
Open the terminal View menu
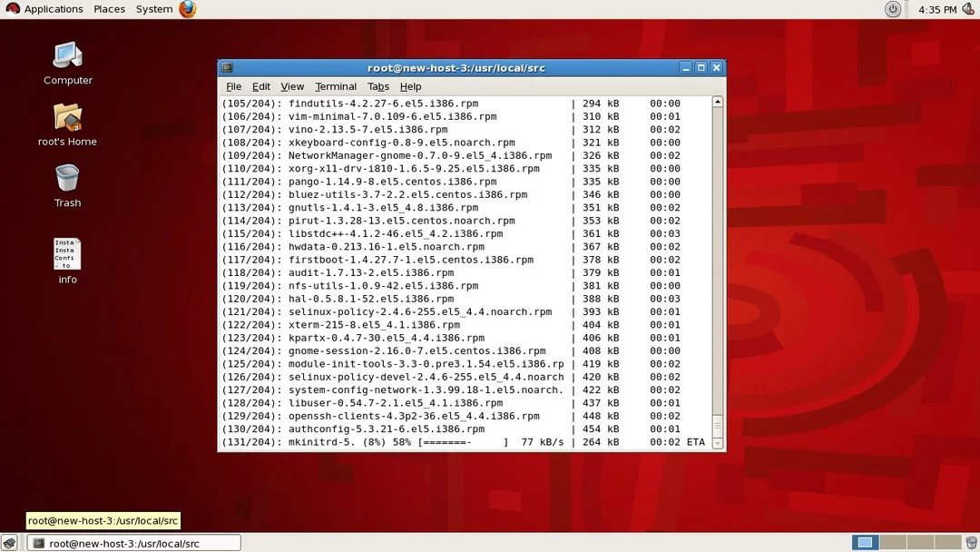point(292,86)
